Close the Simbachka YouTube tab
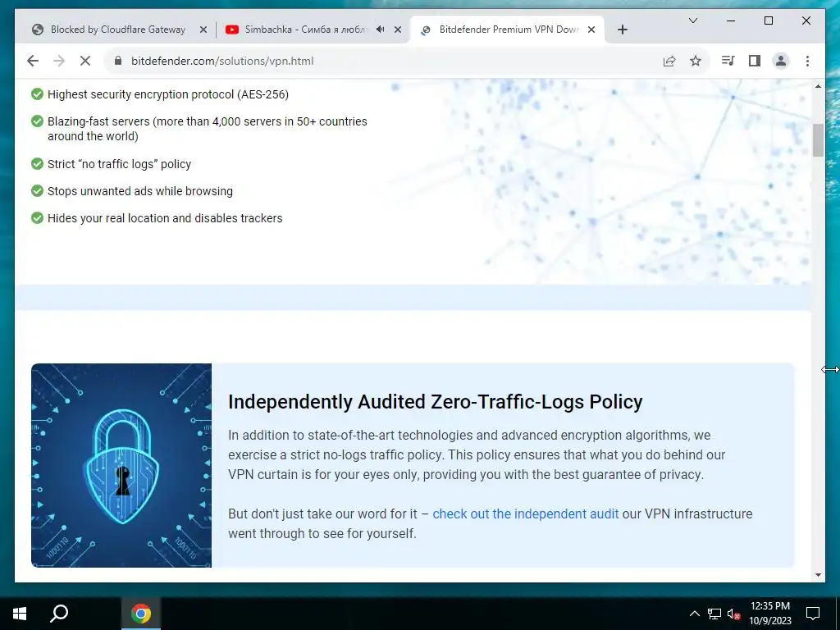840x630 pixels. click(398, 30)
